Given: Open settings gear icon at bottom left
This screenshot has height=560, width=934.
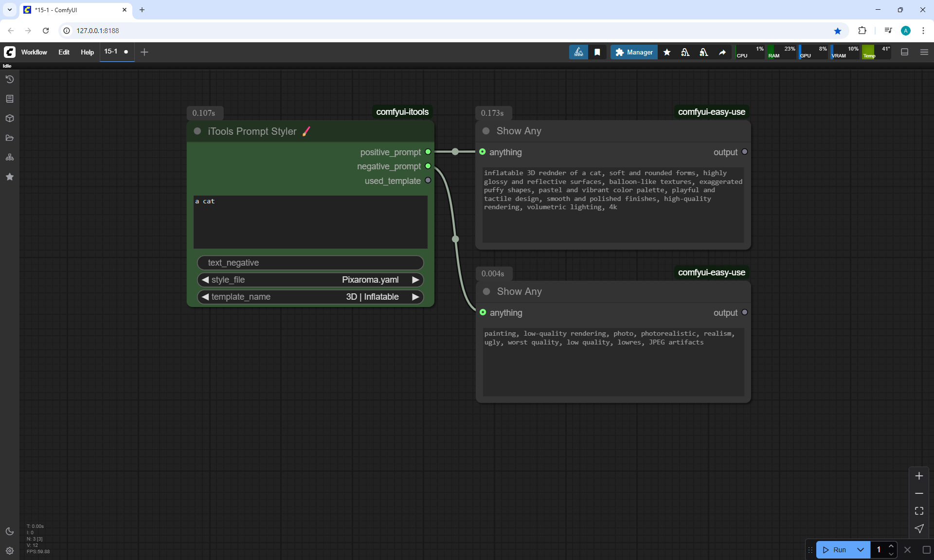Looking at the screenshot, I should click(9, 551).
